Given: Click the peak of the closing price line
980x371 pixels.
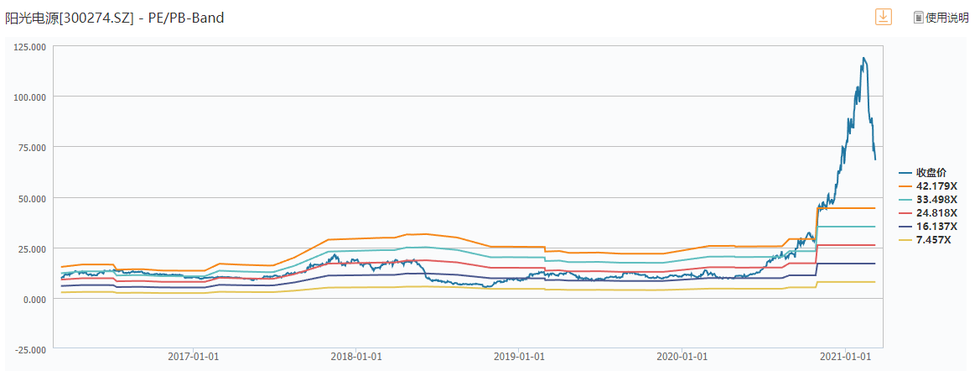Looking at the screenshot, I should (x=864, y=59).
